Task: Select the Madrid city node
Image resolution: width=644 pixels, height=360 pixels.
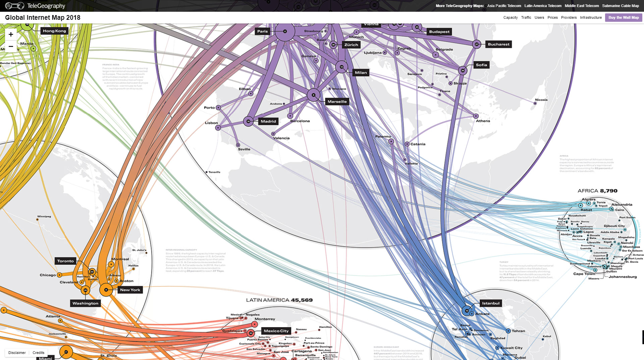Action: point(248,121)
